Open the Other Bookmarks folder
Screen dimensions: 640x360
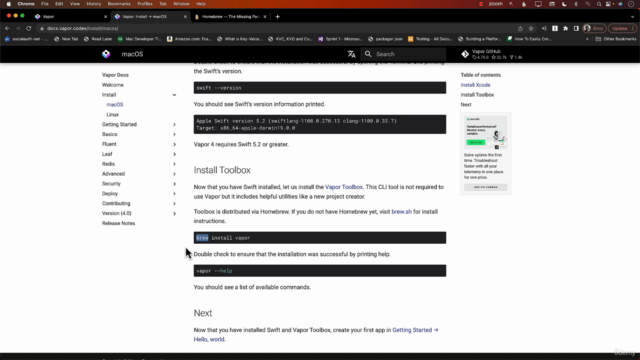point(616,39)
